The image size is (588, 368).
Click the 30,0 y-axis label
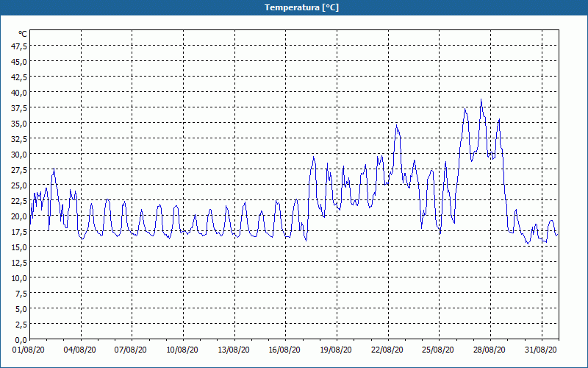(20, 155)
